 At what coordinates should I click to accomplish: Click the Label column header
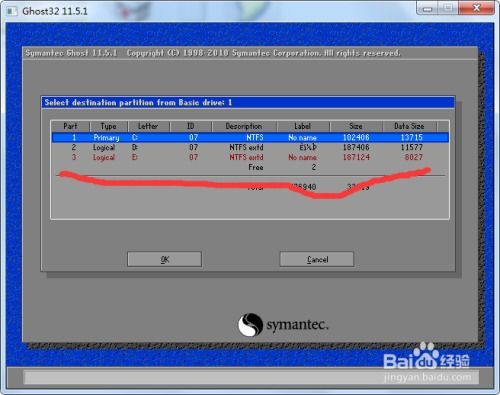point(303,126)
